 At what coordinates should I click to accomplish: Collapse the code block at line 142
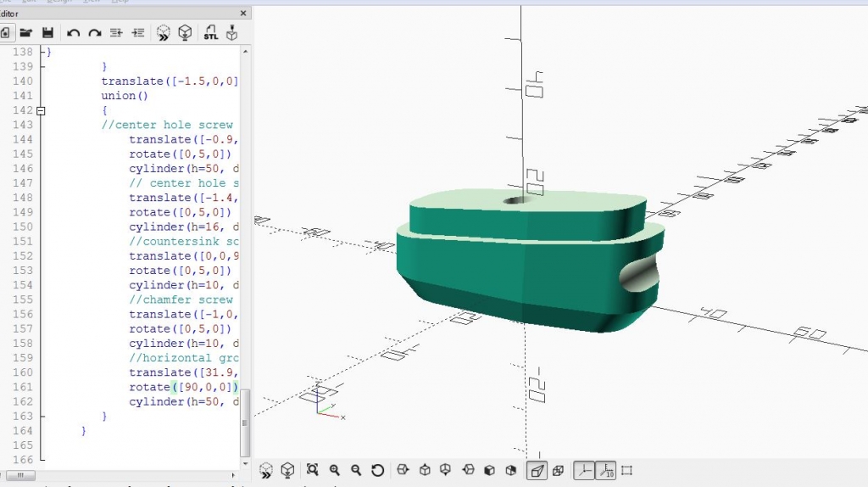(x=41, y=111)
